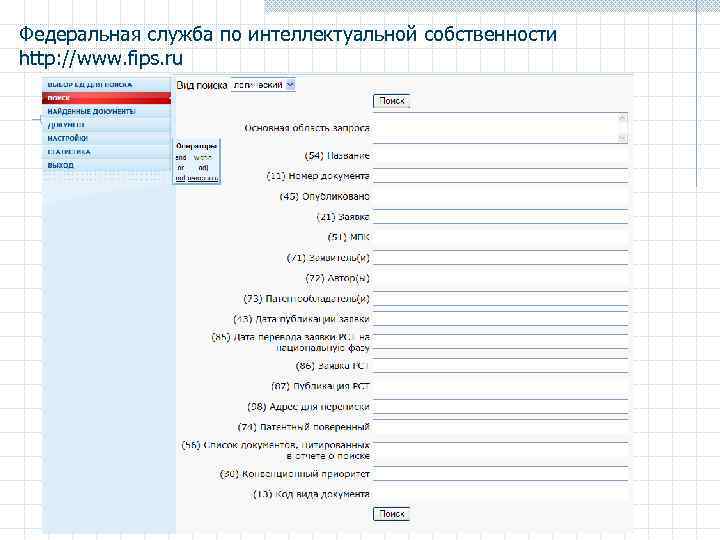
Task: Focus the "(56) Список документов" input field
Action: tap(501, 450)
